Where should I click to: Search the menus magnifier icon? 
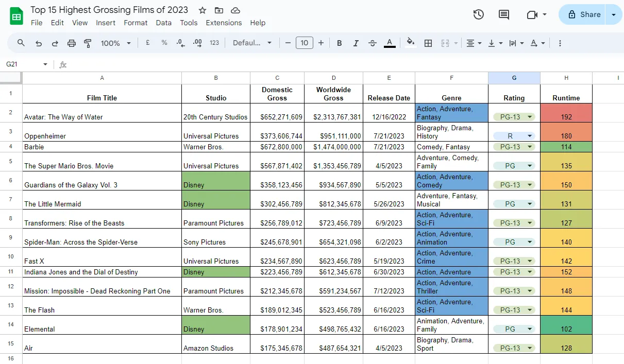(x=21, y=43)
